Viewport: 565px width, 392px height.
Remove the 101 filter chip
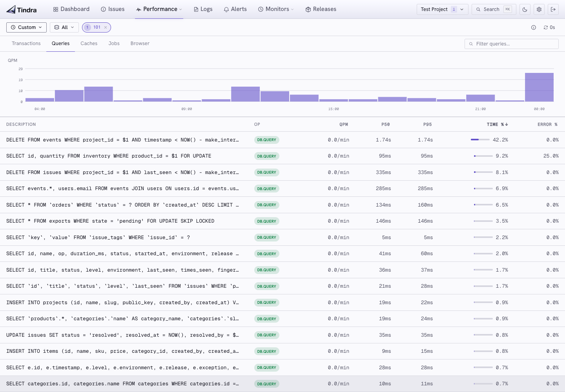click(x=106, y=27)
